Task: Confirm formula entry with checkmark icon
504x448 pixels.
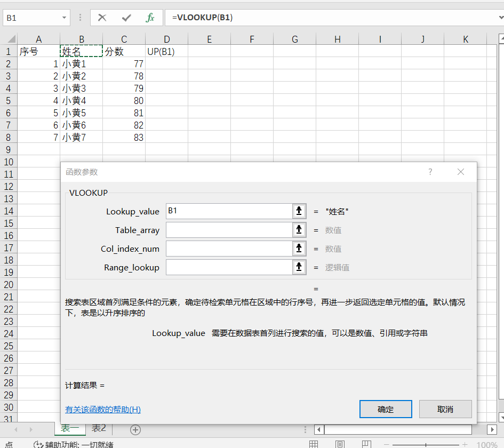Action: [x=126, y=18]
